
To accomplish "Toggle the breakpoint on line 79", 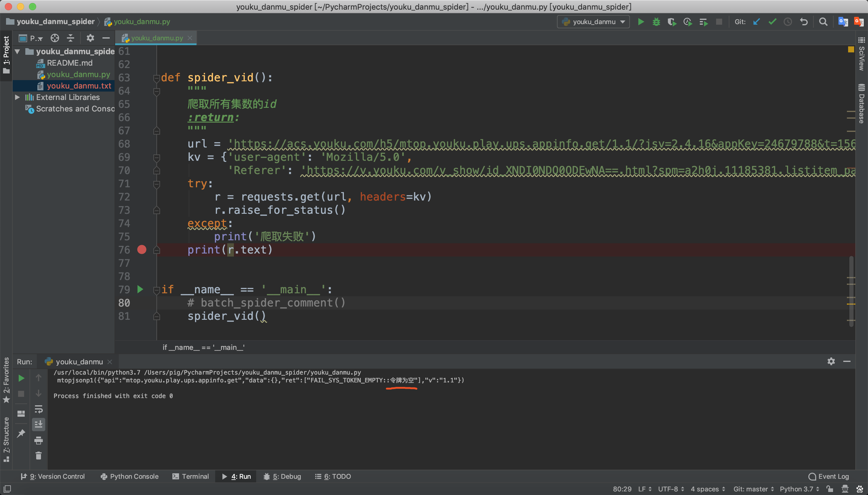I will click(x=141, y=289).
